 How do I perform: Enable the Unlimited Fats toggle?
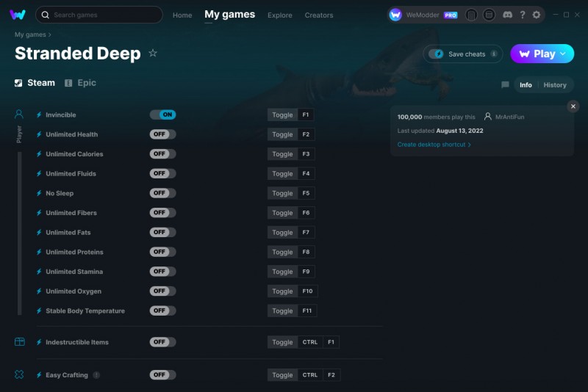(x=162, y=232)
